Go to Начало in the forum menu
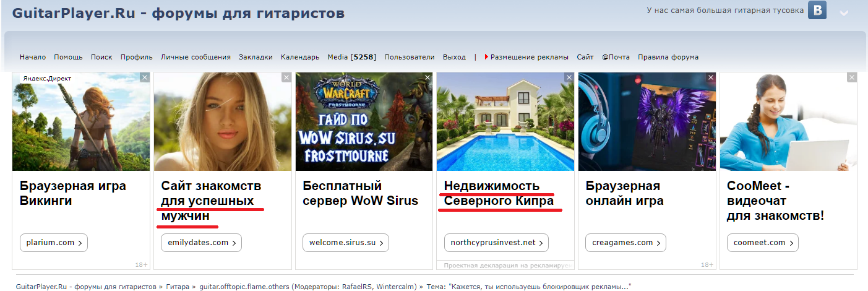The image size is (868, 291). [x=33, y=57]
